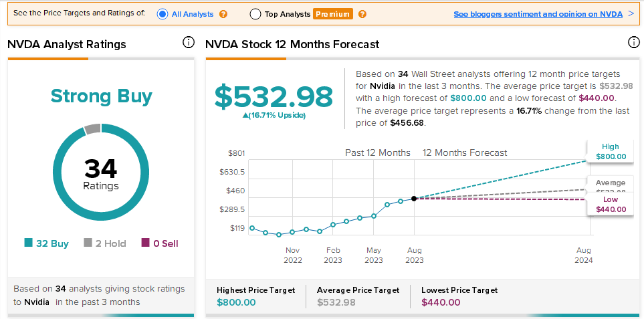Click help icon next to All Analysts

223,14
